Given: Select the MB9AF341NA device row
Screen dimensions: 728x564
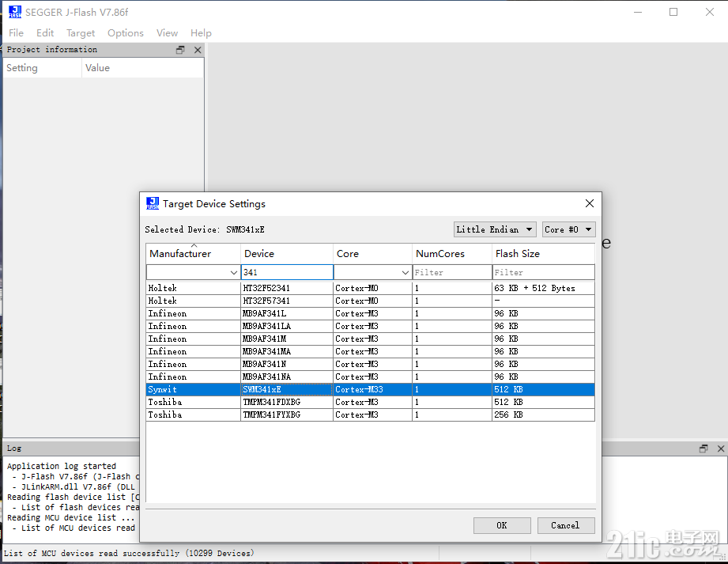Looking at the screenshot, I should 370,377.
